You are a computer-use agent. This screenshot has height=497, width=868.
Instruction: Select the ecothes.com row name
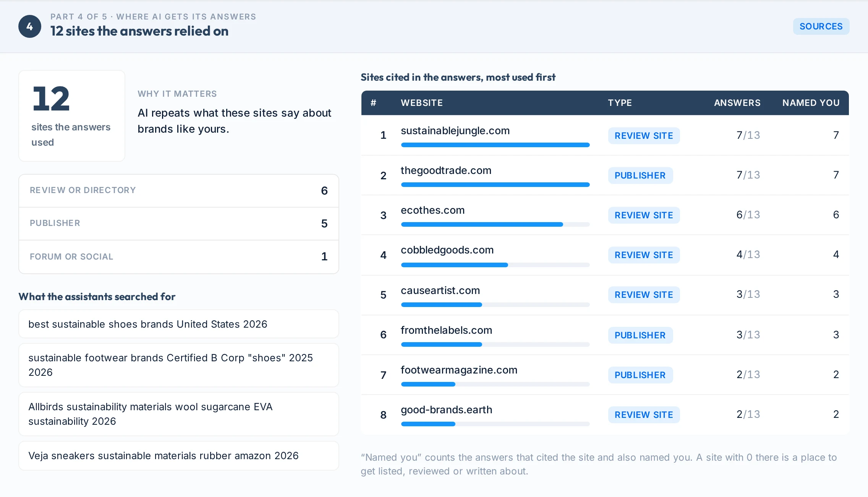point(432,210)
